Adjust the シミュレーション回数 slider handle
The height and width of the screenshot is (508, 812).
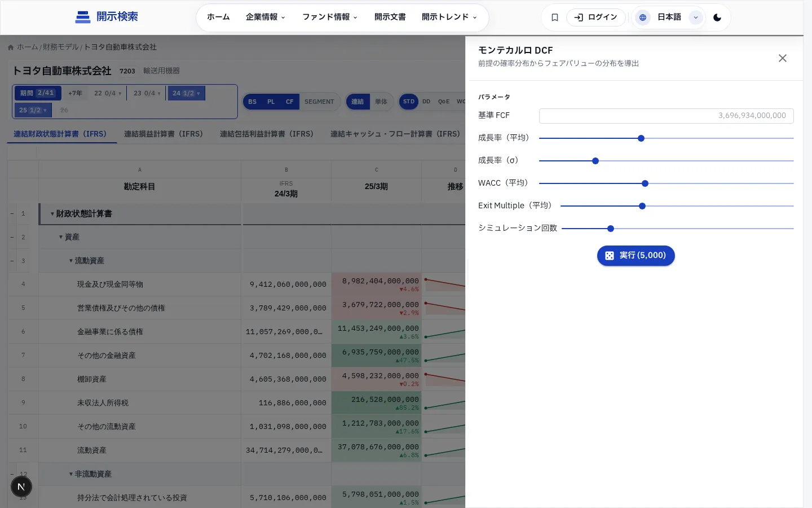coord(611,229)
